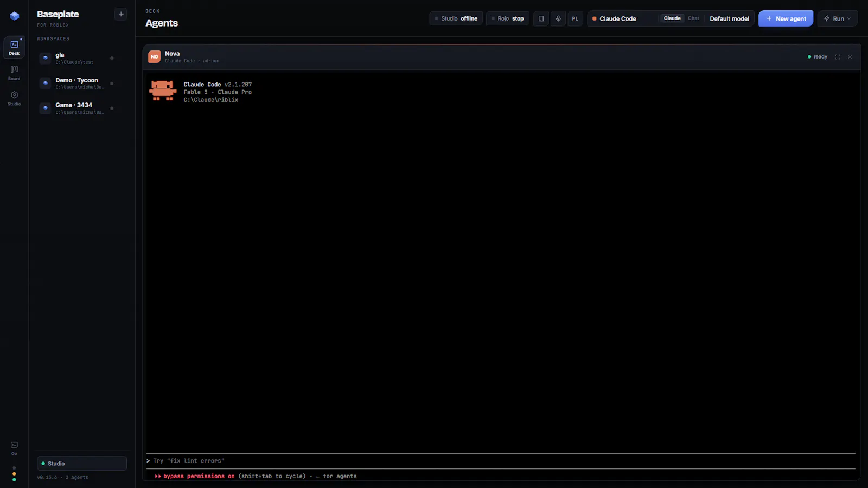Click bypass permissions on status text

click(x=199, y=476)
